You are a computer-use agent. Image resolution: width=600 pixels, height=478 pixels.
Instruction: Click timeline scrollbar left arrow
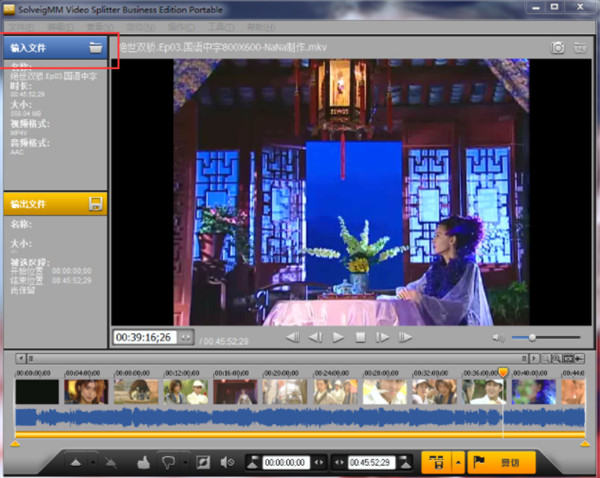pos(21,359)
